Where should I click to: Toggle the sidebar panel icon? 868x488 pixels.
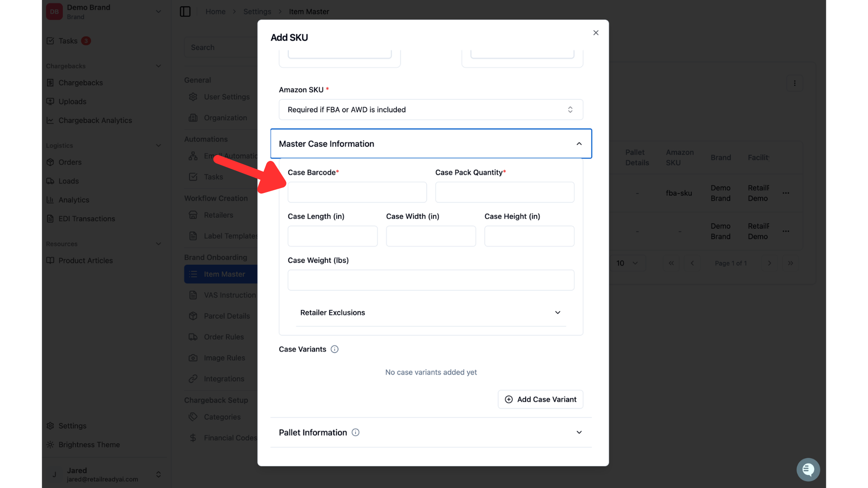(x=185, y=12)
